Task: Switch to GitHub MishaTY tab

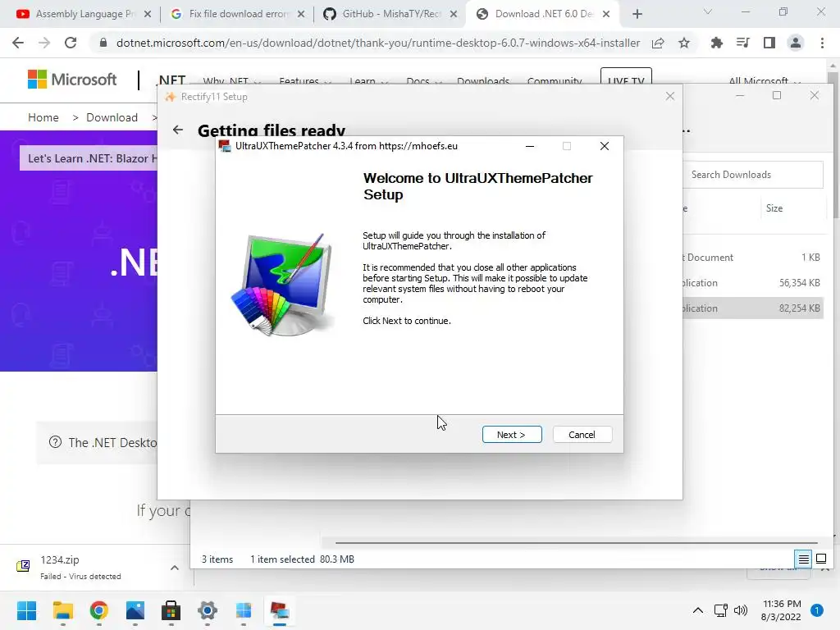Action: 390,14
